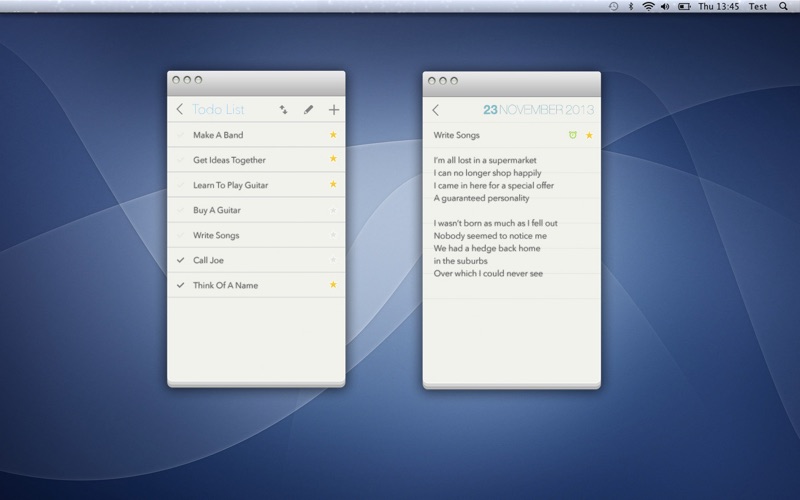This screenshot has height=500, width=800.
Task: Unstar Learn To Play Guitar
Action: pyautogui.click(x=333, y=184)
